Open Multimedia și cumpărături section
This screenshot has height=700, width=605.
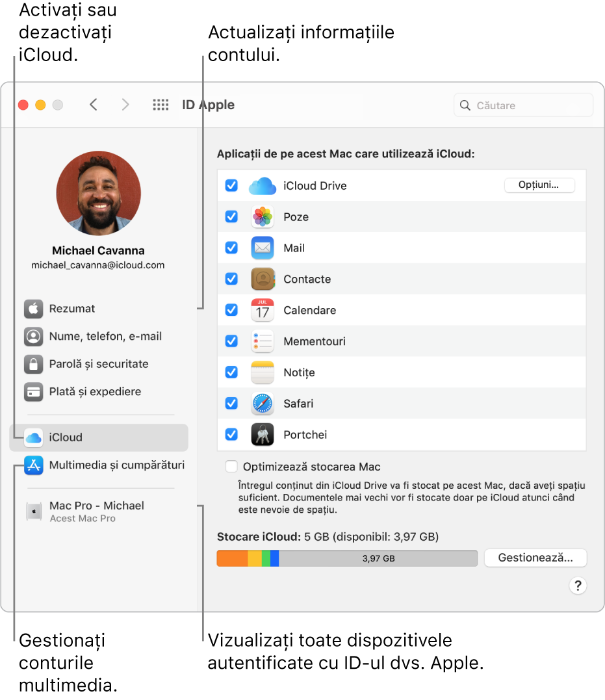pos(99,465)
